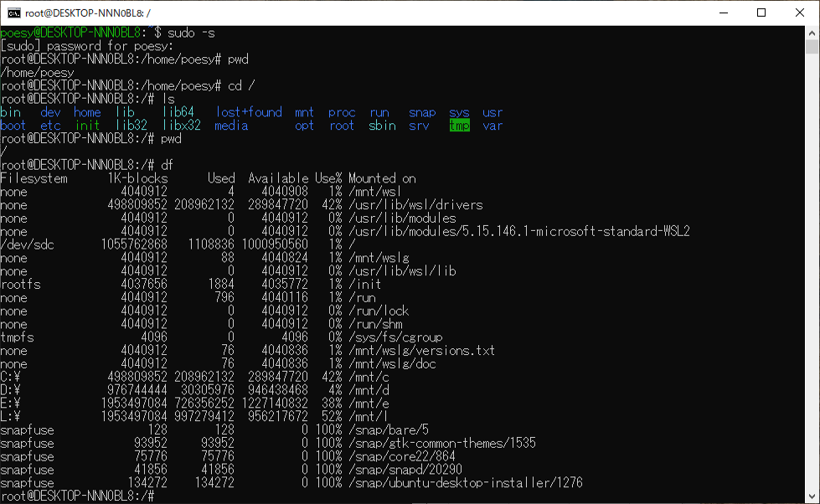The width and height of the screenshot is (820, 504).
Task: Click the scrollbar thumb at top
Action: (812, 47)
